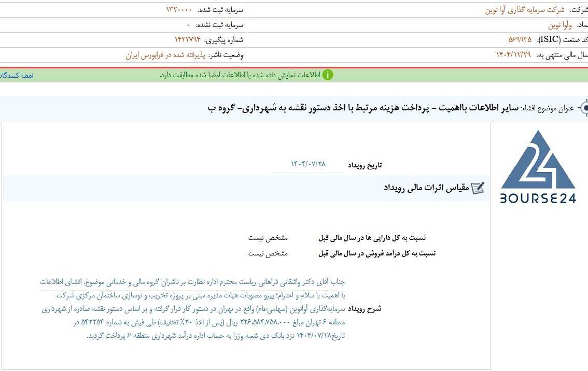Click the green signature verification message bar

click(294, 75)
